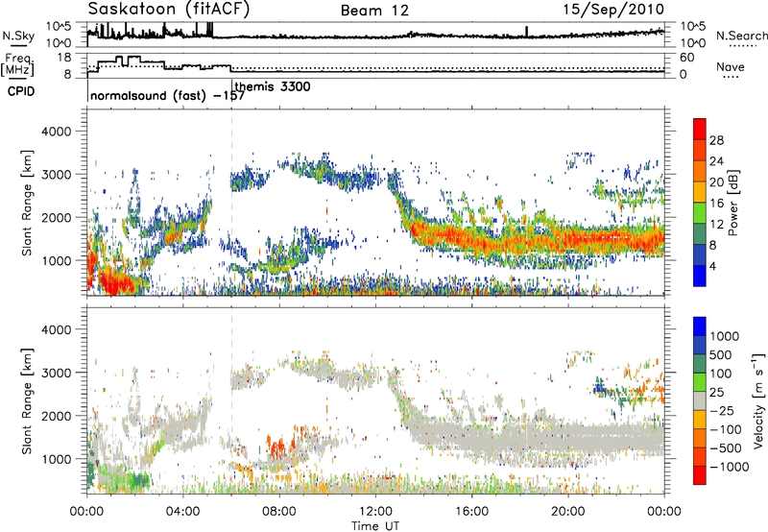Viewport: 768px width, 532px height.
Task: Click the 'Nave' legend label
Action: point(730,66)
